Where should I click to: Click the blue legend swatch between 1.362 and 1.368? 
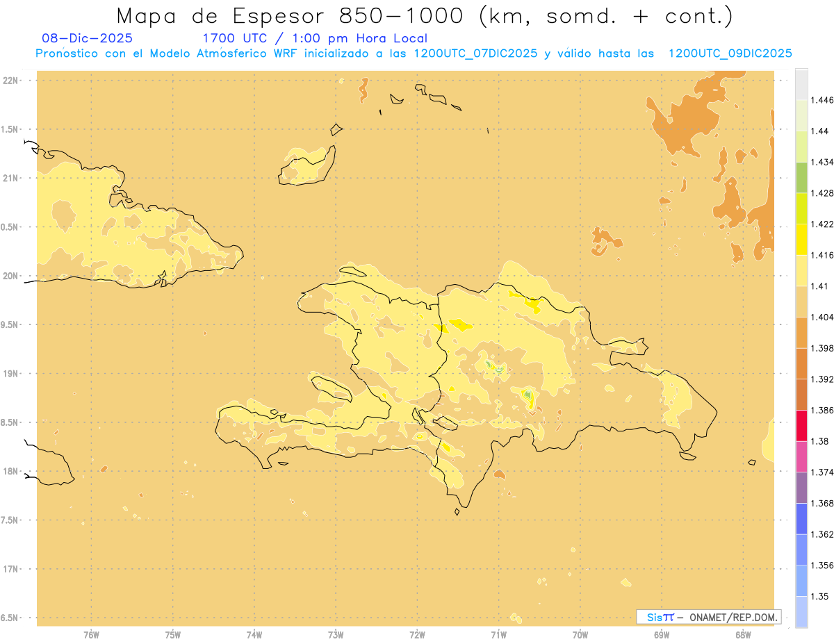click(x=801, y=518)
